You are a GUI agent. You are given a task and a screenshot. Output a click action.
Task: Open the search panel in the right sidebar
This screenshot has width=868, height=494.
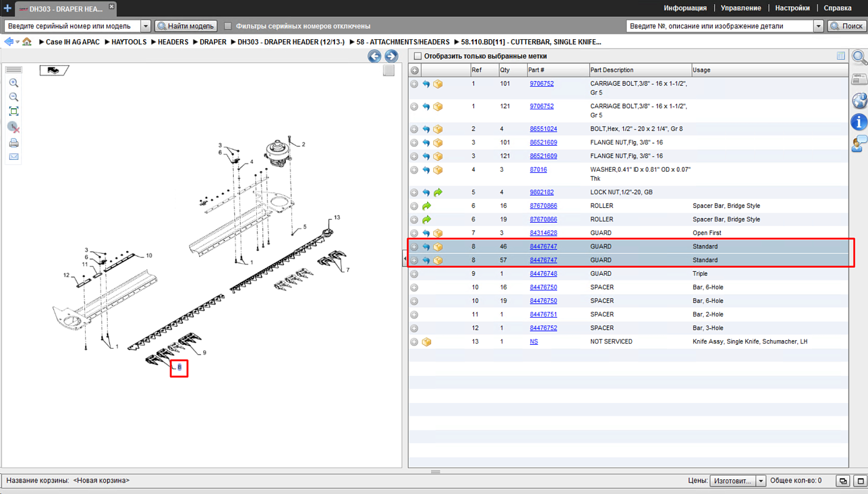point(859,58)
